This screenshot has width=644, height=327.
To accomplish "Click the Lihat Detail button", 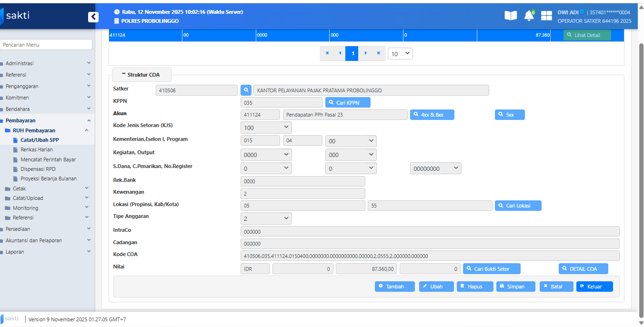I will 587,35.
